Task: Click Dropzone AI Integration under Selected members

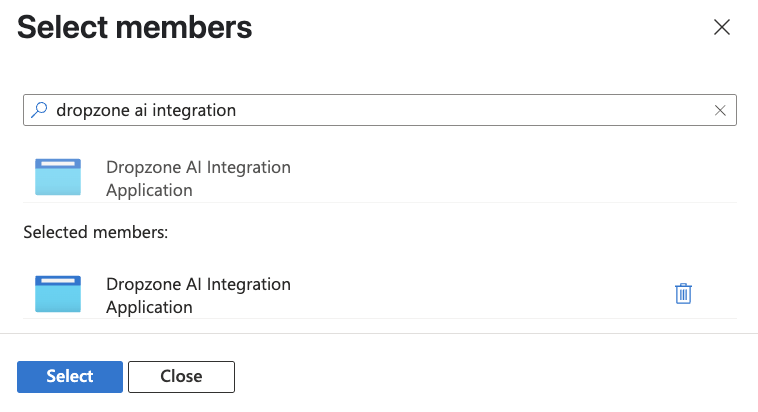Action: coord(198,284)
